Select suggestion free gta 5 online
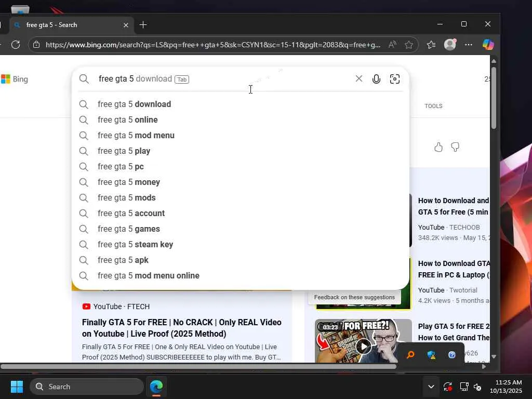Screen dimensions: 532x399 click(x=240, y=120)
